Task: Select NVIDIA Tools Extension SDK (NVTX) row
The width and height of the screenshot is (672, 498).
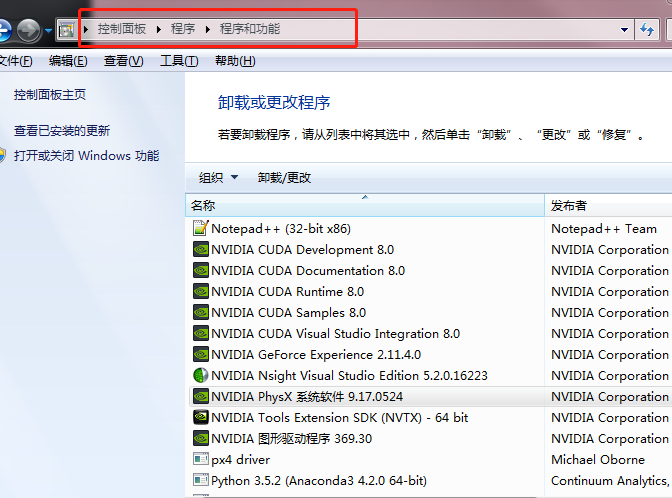Action: point(430,417)
